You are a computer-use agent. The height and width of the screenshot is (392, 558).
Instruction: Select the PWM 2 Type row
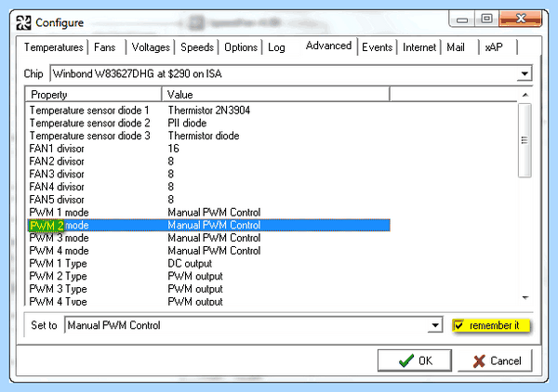208,277
